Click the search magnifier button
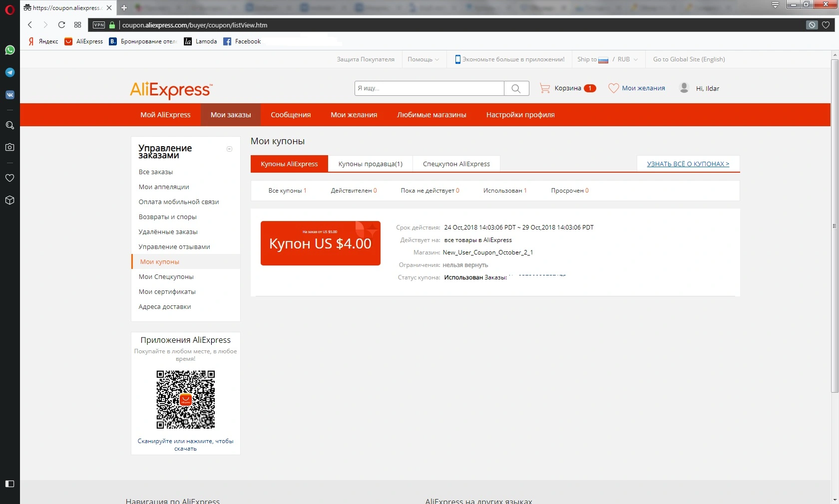 click(516, 88)
